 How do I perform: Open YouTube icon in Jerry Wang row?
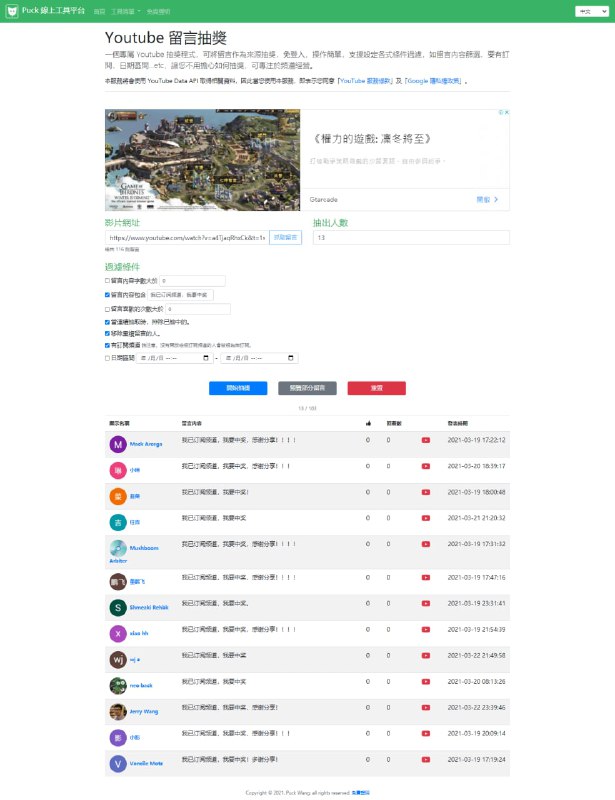coord(426,708)
